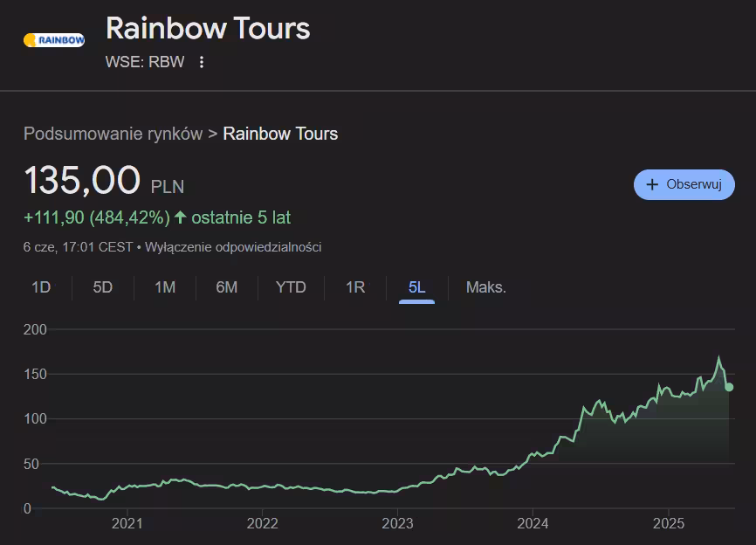Open Wyłączenie odpowiedzialności disclaimer link
Viewport: 756px width, 545px height.
(233, 247)
